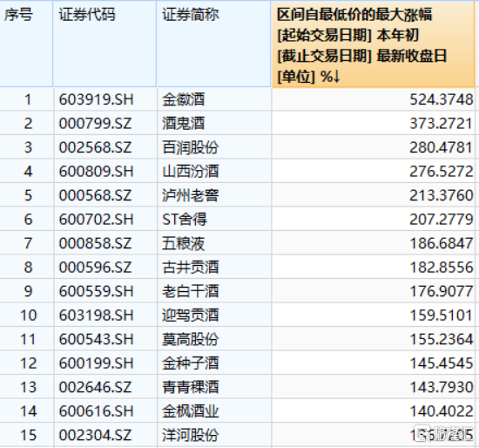Select row number 10 cell
This screenshot has height=448, width=479.
point(27,316)
